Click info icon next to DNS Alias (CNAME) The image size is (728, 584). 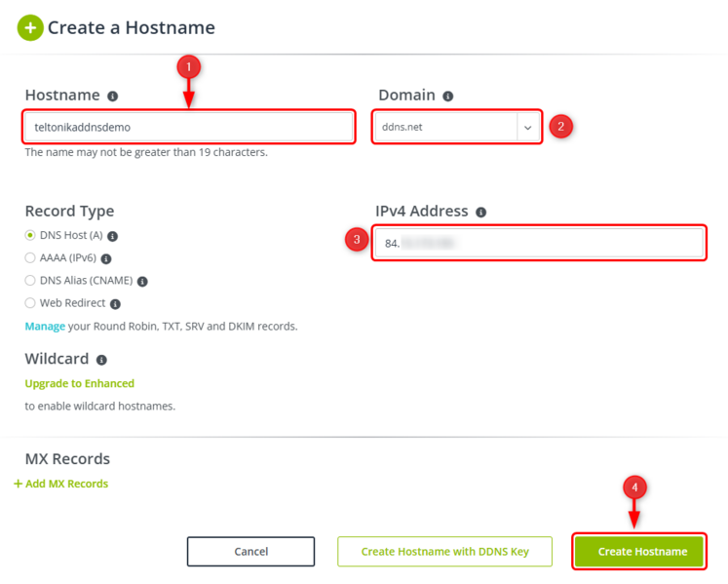(x=142, y=282)
